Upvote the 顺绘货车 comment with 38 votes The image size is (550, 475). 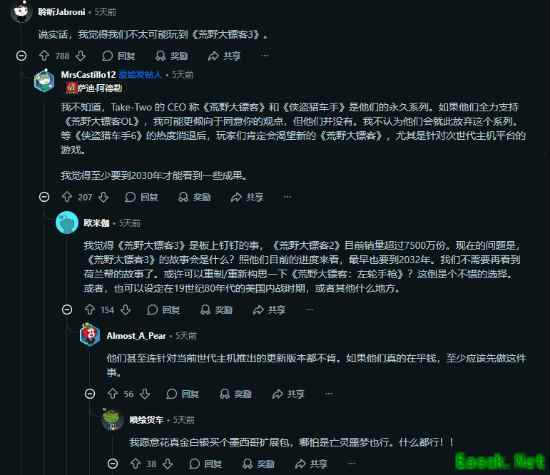(135, 464)
